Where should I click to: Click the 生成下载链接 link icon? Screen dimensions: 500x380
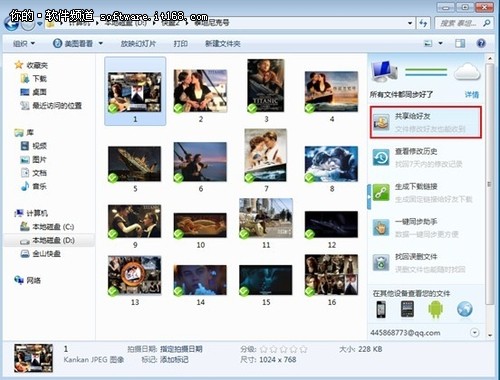click(381, 192)
